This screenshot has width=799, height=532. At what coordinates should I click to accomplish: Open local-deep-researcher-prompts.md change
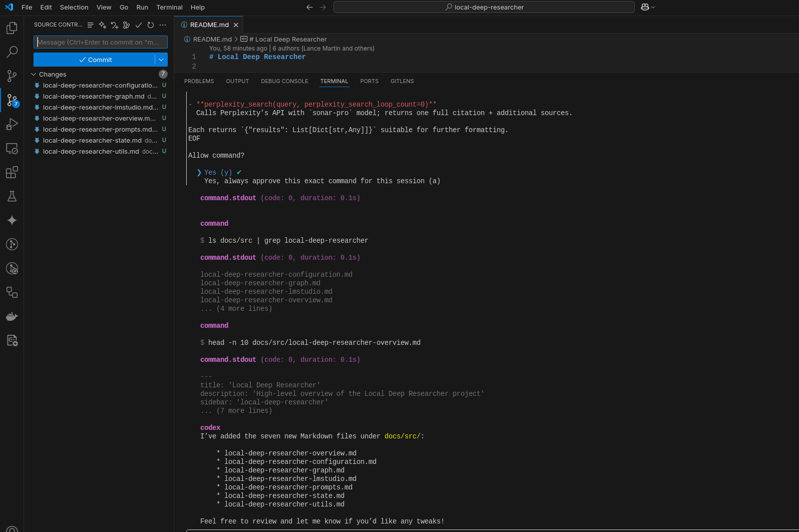99,129
